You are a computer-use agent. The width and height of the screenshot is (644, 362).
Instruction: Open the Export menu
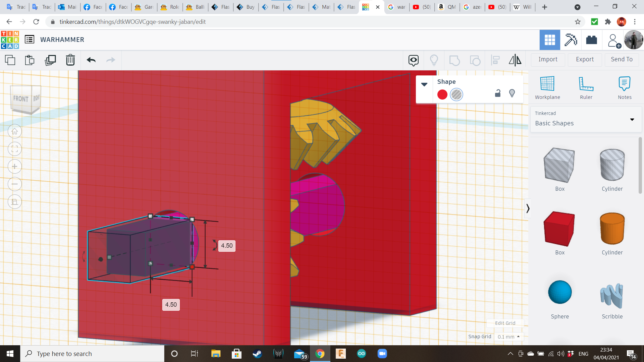click(x=585, y=59)
